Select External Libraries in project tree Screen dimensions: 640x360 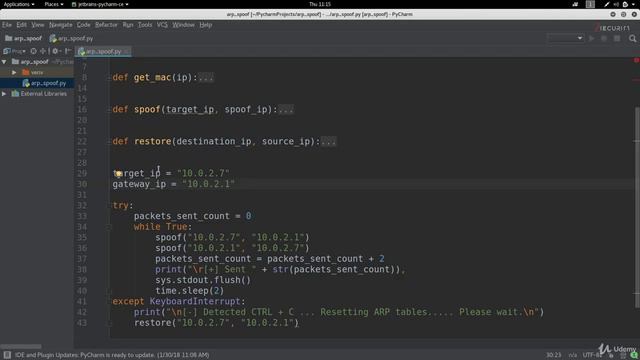[x=39, y=93]
